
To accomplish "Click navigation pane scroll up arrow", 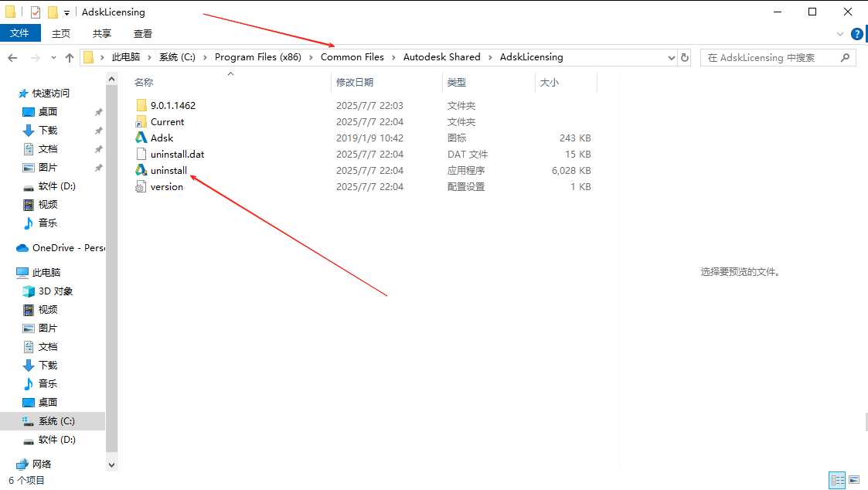I will [111, 79].
